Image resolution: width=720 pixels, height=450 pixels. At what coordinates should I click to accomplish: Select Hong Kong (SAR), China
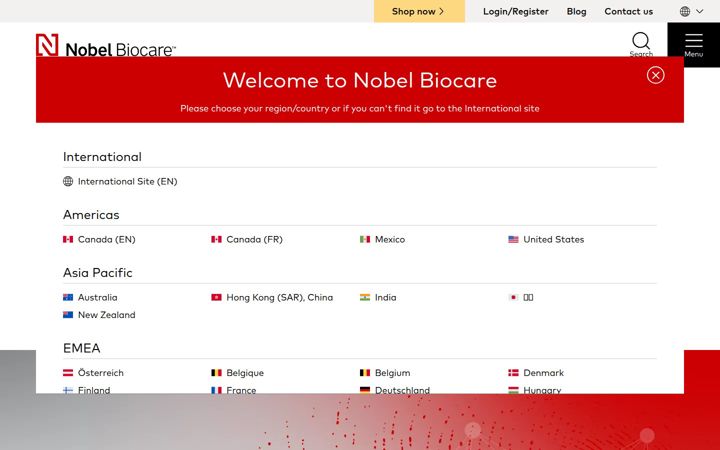tap(279, 297)
